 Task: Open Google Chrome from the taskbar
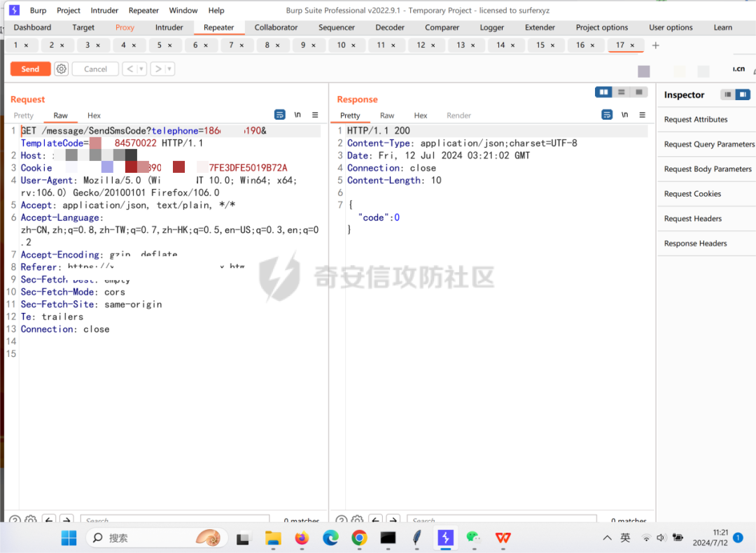[359, 538]
